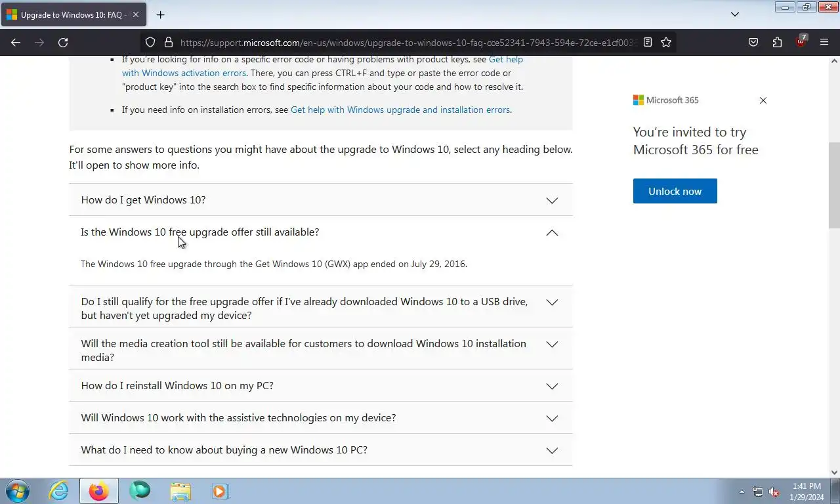Open Windows upgrade and installation errors link
The height and width of the screenshot is (504, 840).
(400, 110)
